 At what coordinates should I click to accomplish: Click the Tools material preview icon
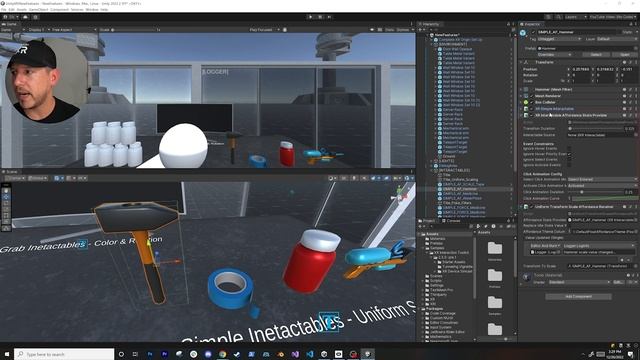[527, 277]
